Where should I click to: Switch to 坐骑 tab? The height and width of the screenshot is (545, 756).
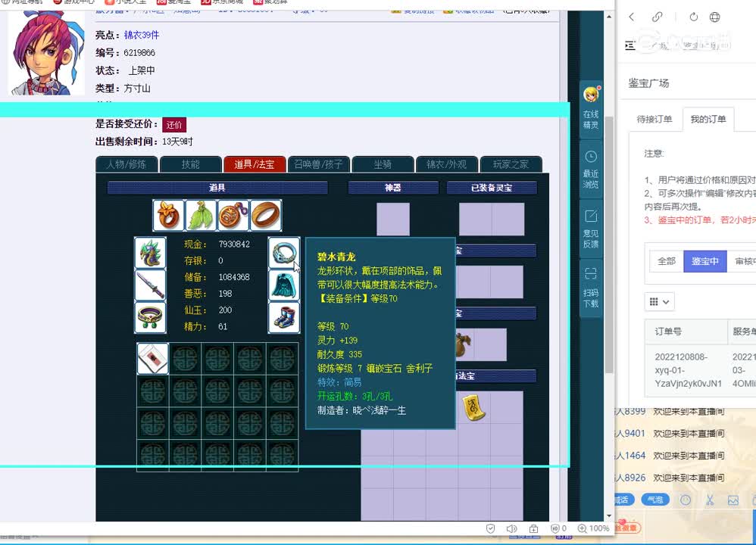point(383,164)
